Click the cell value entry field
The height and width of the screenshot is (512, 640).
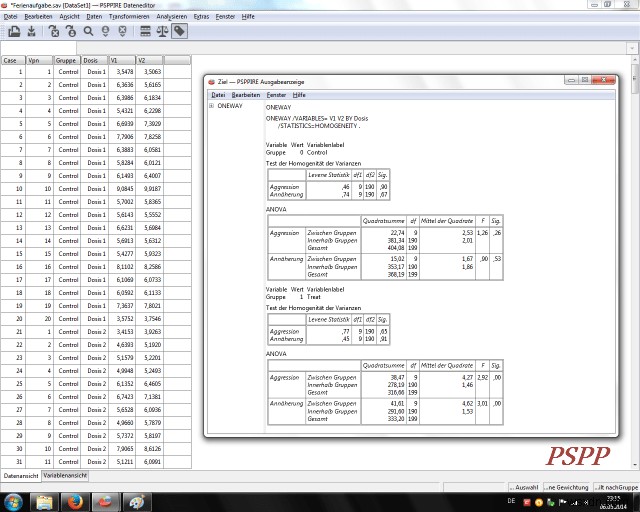tap(351, 48)
